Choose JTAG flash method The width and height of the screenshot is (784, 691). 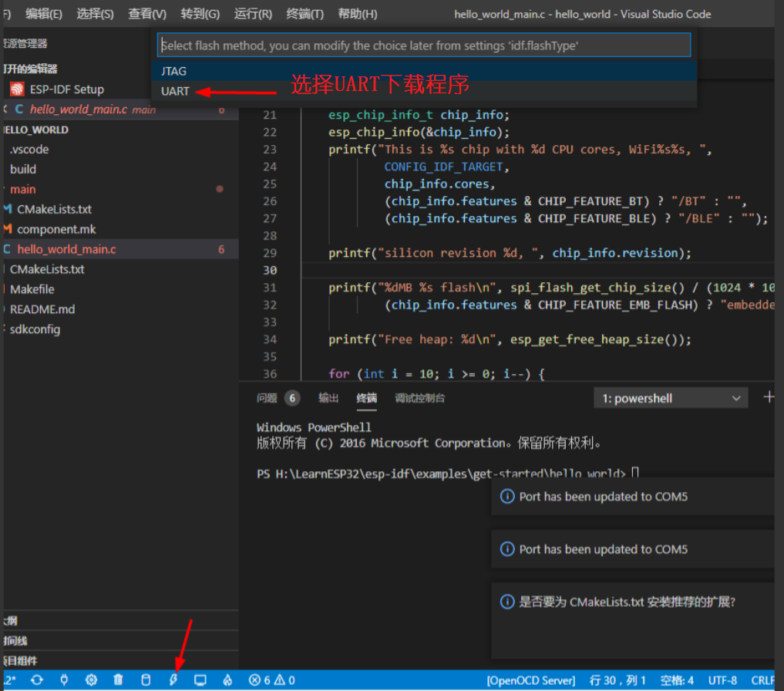click(424, 71)
